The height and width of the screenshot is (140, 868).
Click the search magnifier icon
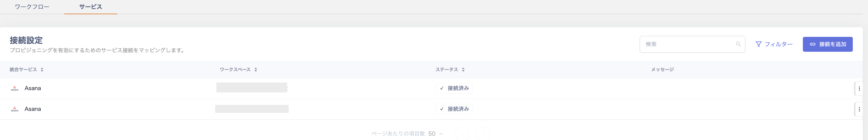[738, 44]
